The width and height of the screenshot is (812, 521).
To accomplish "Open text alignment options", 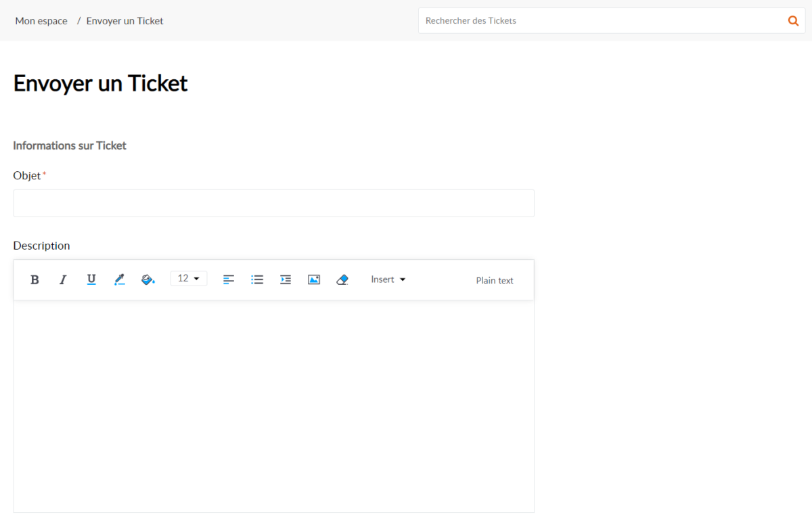I will click(x=229, y=279).
